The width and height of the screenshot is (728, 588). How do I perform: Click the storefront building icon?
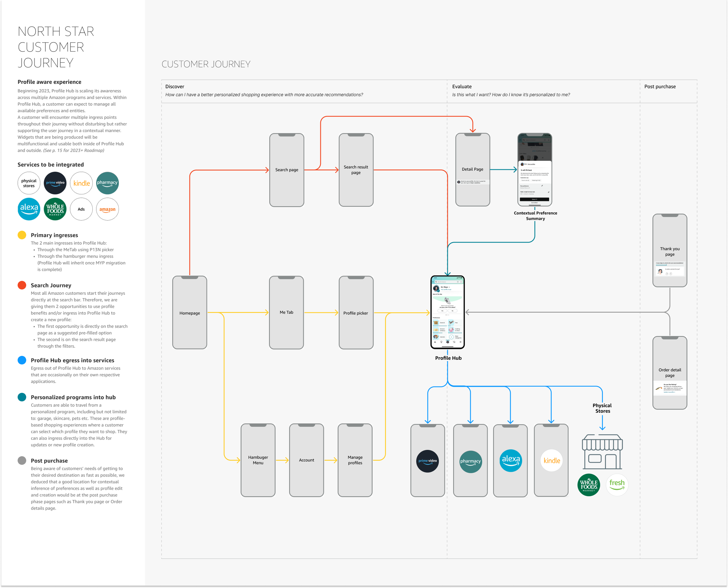(x=602, y=451)
